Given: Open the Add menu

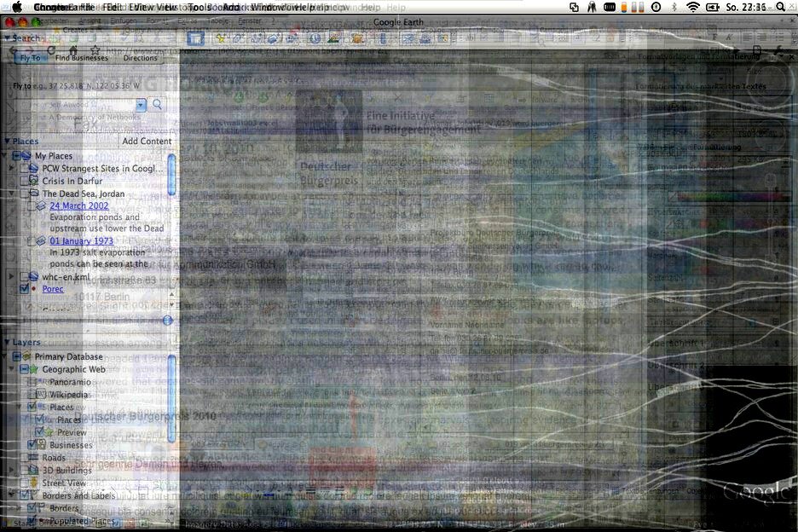Looking at the screenshot, I should point(230,7).
